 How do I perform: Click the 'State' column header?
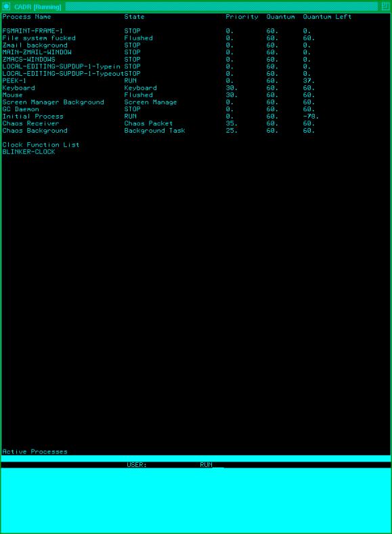[x=134, y=17]
